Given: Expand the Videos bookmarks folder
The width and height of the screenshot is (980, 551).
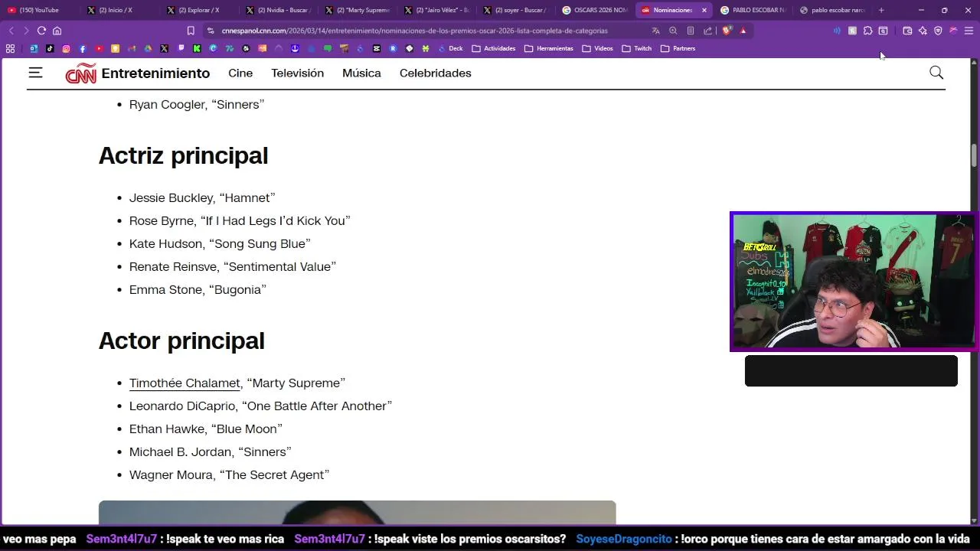Looking at the screenshot, I should 598,48.
